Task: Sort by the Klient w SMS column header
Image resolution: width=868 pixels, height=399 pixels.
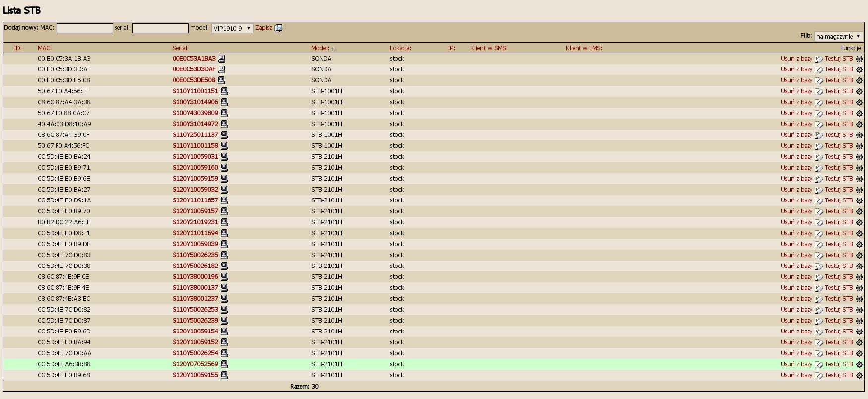Action: [x=489, y=48]
